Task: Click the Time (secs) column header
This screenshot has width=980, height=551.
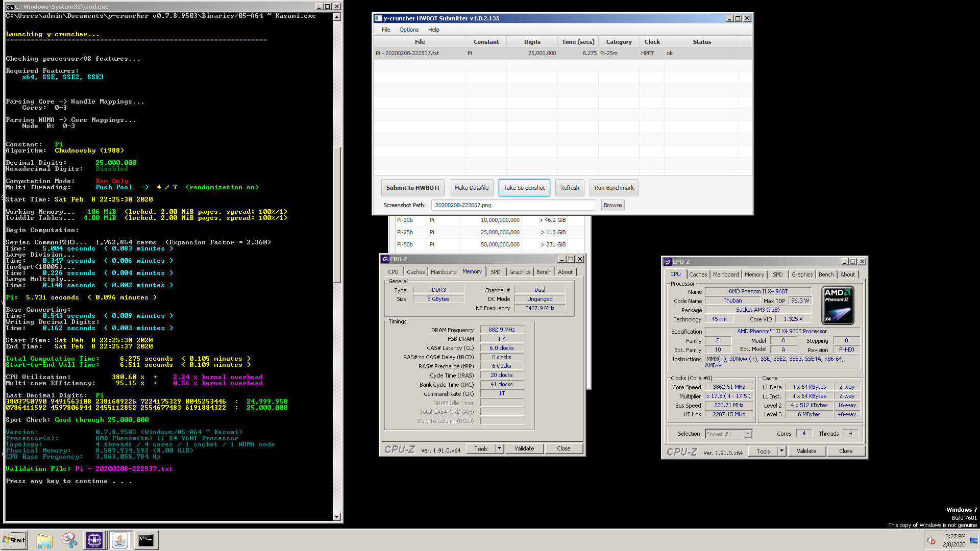Action: click(x=578, y=42)
